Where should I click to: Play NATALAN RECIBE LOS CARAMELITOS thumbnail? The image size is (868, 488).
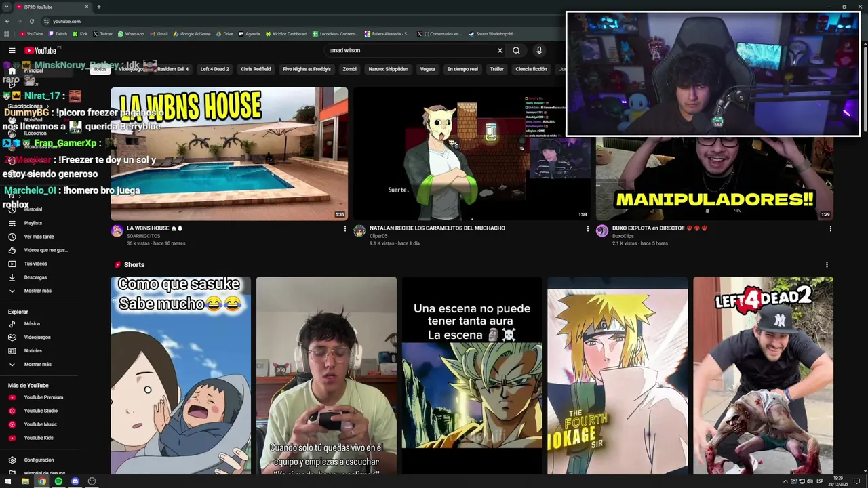tap(472, 153)
